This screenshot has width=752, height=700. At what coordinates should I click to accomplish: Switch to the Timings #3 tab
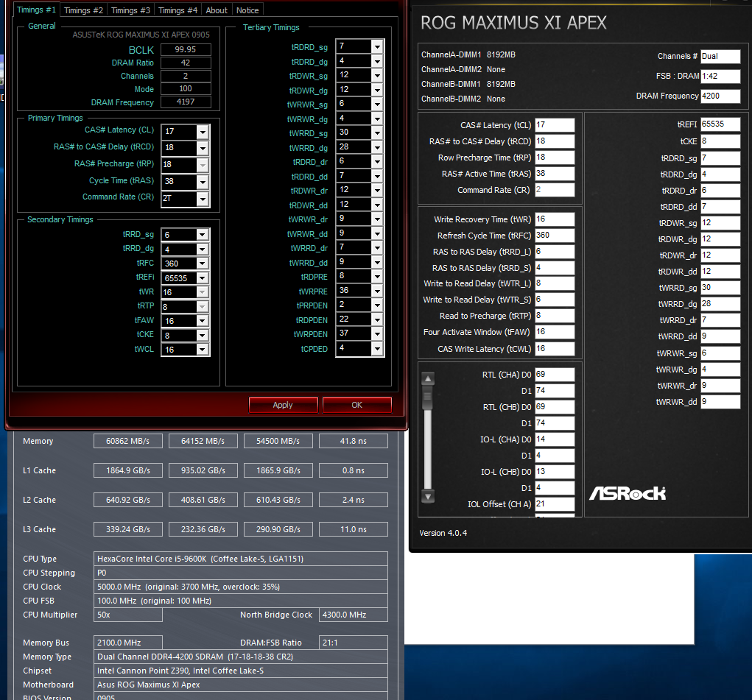[x=130, y=10]
